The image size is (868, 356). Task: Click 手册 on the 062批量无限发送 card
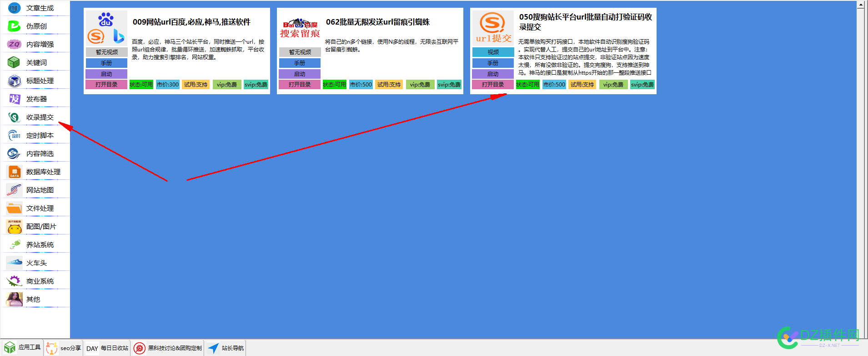click(x=300, y=63)
